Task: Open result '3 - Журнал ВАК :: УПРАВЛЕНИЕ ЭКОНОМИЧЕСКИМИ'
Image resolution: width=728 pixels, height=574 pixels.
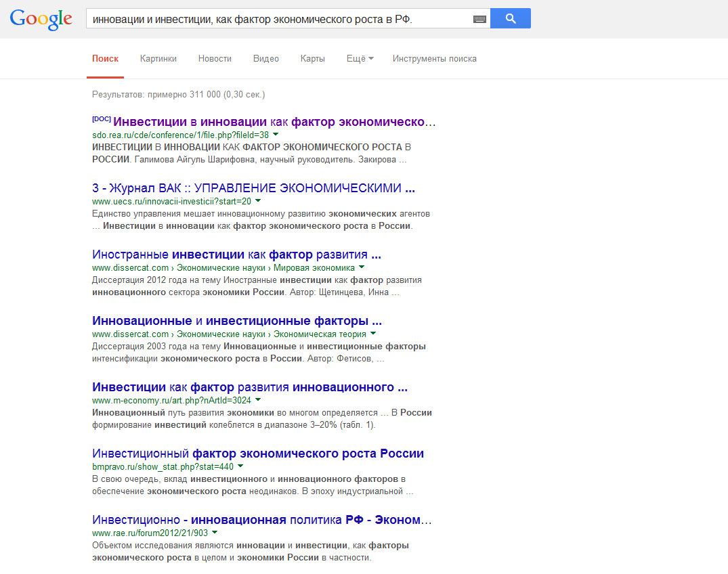Action: coord(253,188)
